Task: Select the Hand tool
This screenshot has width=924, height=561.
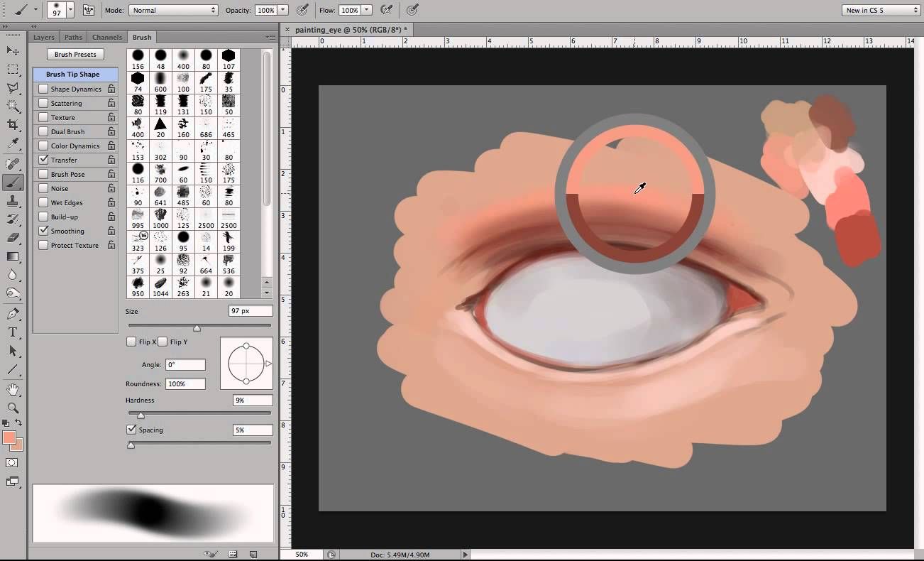Action: pyautogui.click(x=13, y=389)
